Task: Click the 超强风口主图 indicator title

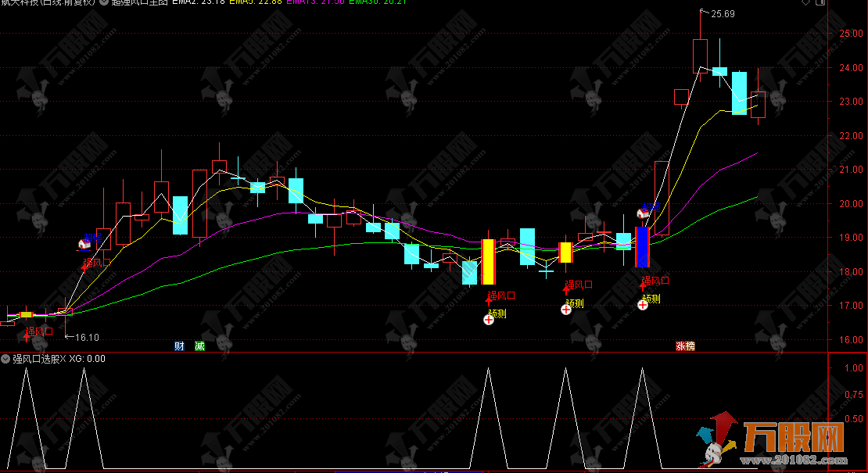Action: point(139,2)
